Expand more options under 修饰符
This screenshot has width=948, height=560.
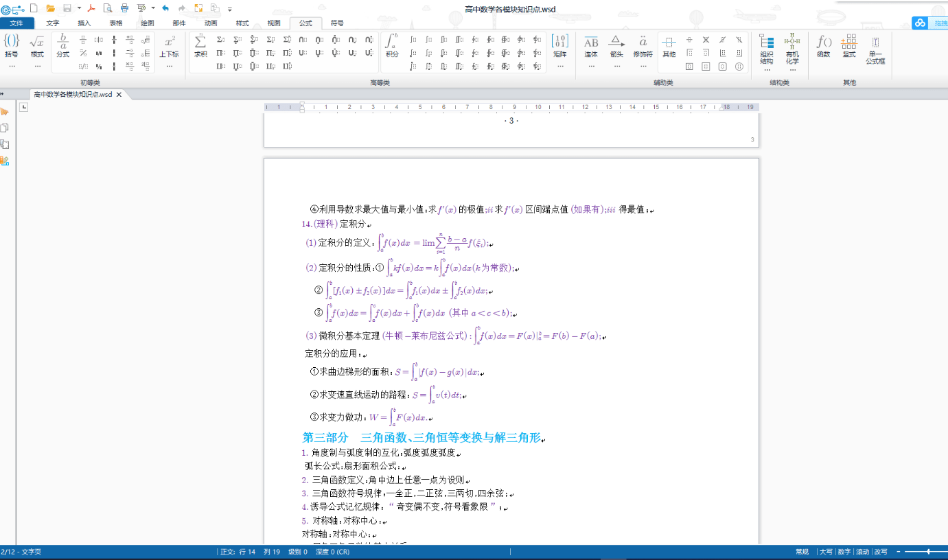coord(643,66)
